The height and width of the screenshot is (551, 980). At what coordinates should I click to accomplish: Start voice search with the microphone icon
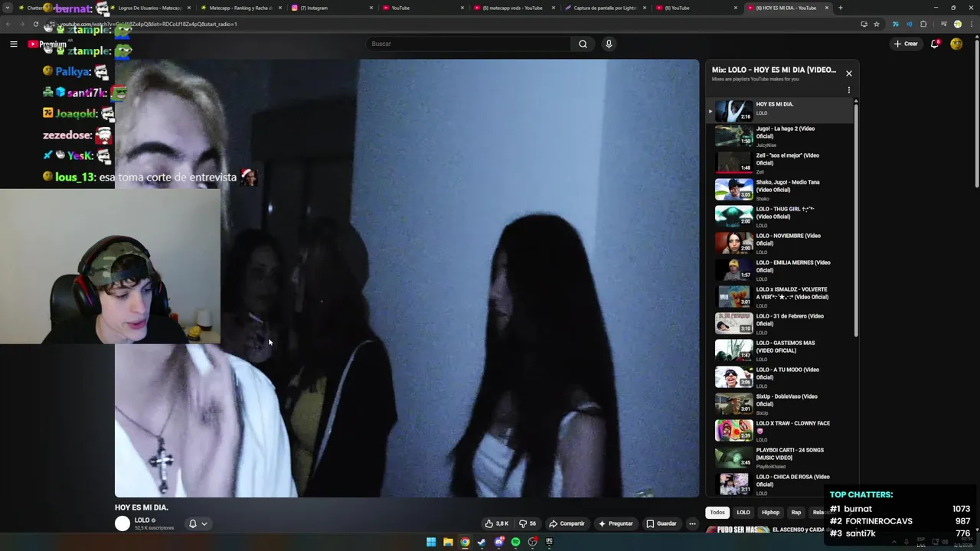(x=609, y=44)
